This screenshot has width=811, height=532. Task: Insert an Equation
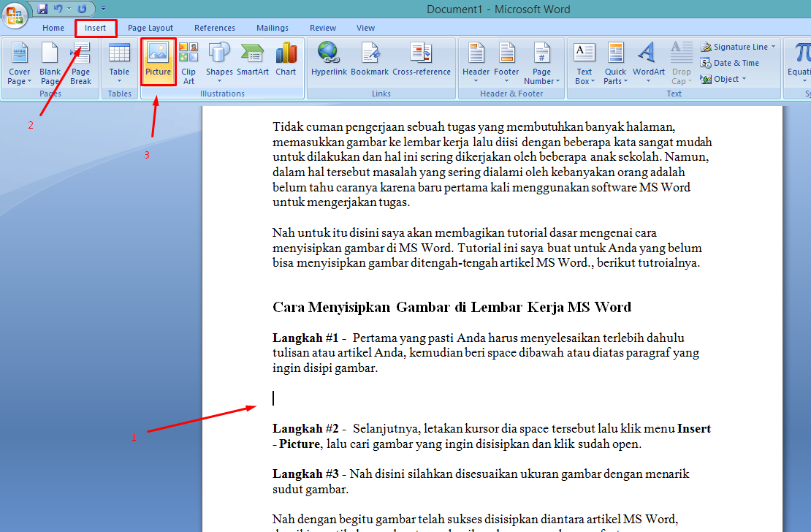(799, 63)
